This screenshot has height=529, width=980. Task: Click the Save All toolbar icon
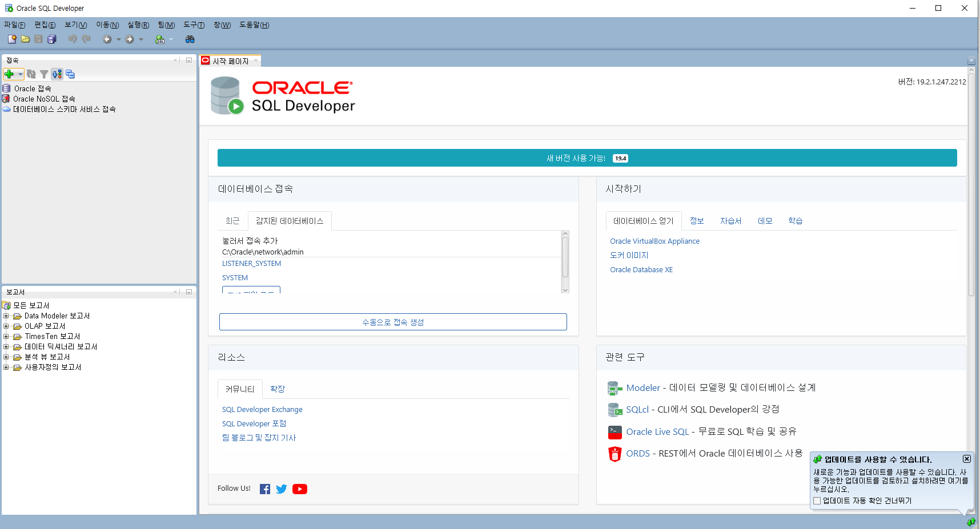click(52, 39)
